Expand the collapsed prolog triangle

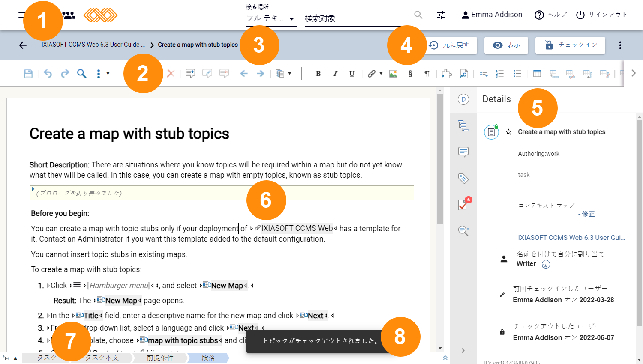pyautogui.click(x=33, y=189)
